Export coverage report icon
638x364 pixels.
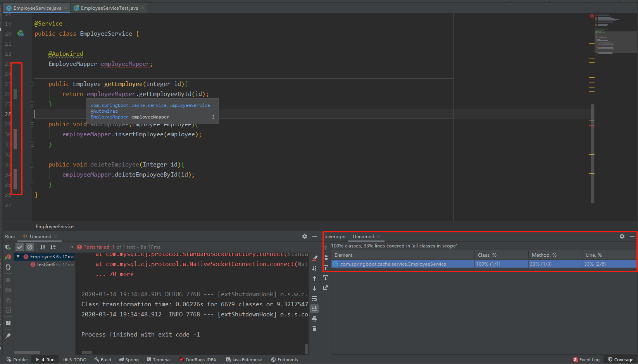[326, 288]
